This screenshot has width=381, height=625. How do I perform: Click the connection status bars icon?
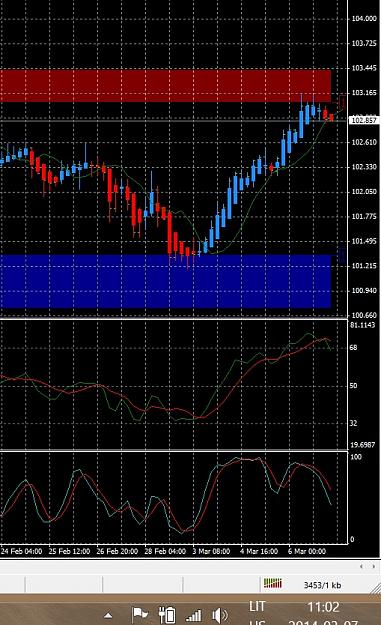(x=273, y=583)
